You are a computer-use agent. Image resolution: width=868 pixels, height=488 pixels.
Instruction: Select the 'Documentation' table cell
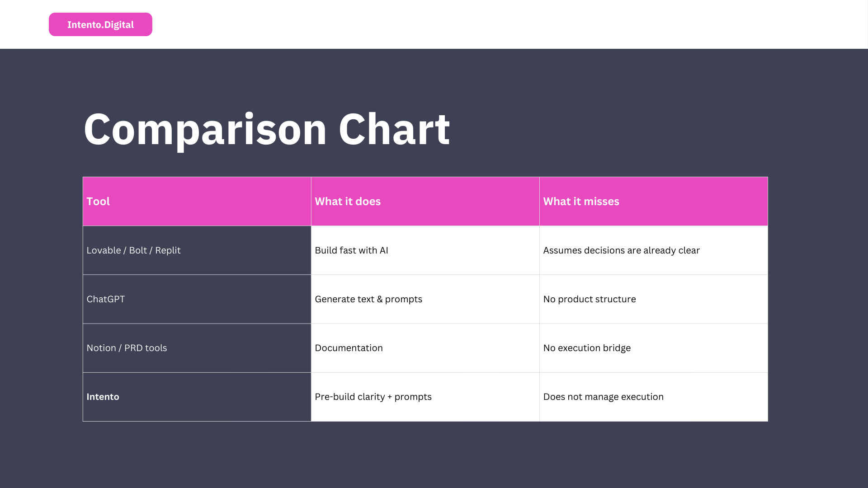click(425, 348)
